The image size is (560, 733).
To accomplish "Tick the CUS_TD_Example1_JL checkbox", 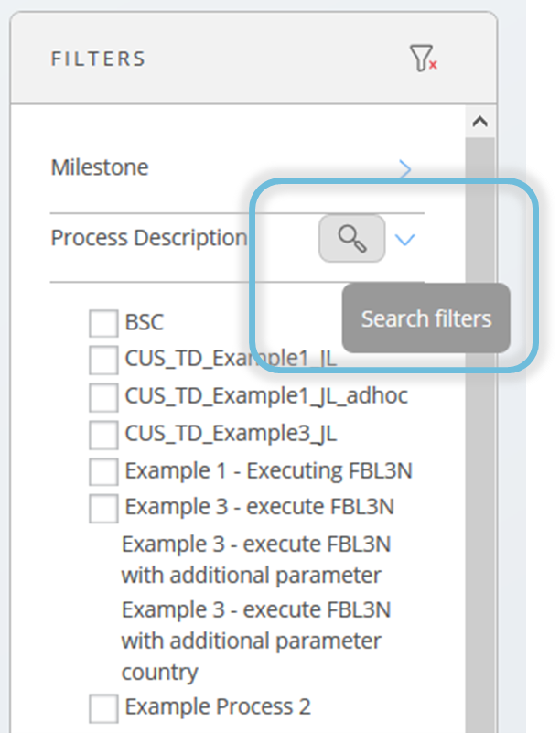I will pos(103,360).
